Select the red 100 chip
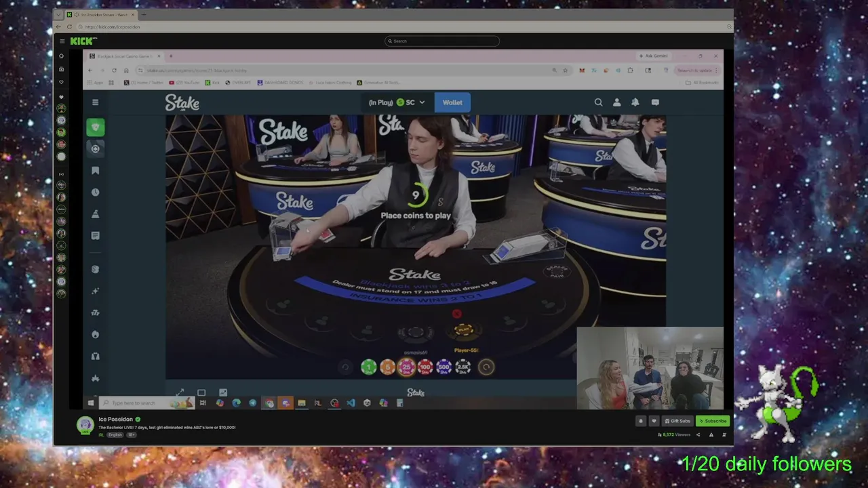868x488 pixels. tap(425, 367)
